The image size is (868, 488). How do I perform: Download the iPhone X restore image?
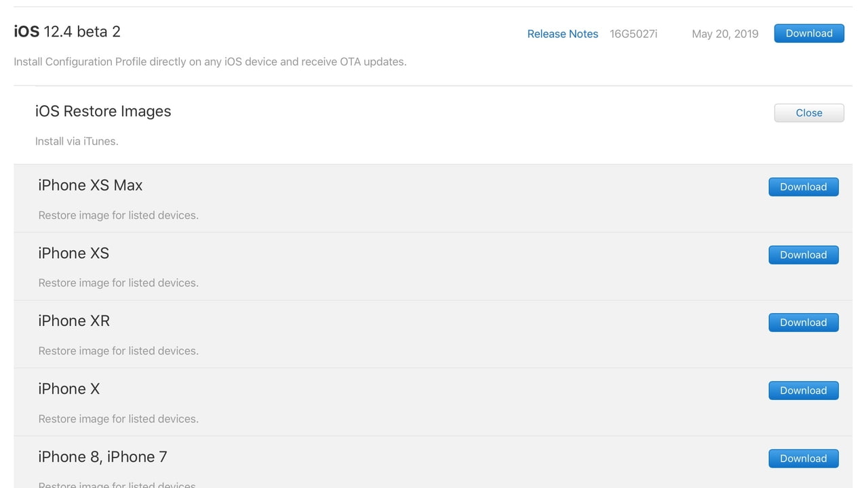[x=804, y=390]
